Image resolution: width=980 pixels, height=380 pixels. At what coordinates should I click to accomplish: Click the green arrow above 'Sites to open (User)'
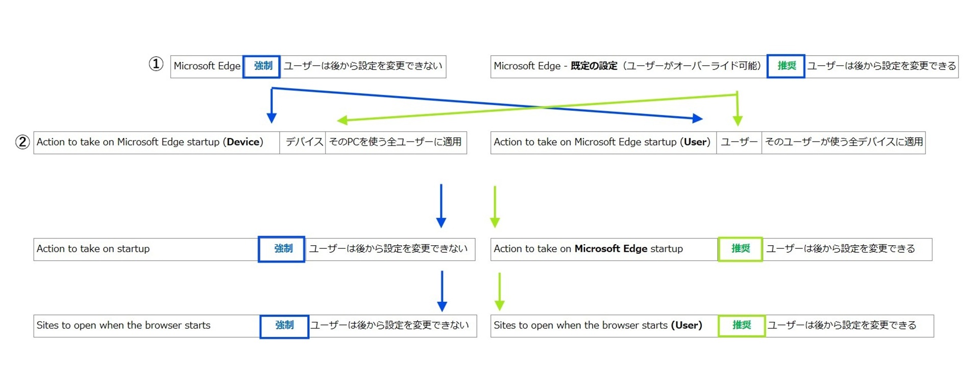500,292
